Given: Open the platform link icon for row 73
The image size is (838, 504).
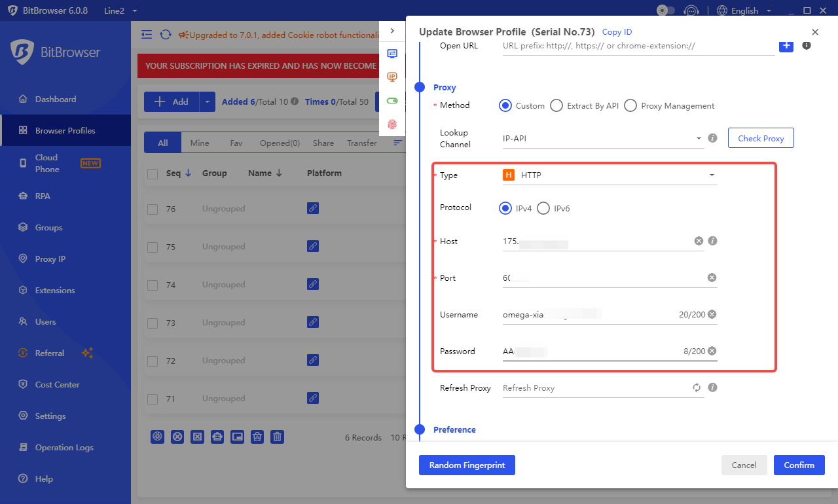Looking at the screenshot, I should click(313, 323).
